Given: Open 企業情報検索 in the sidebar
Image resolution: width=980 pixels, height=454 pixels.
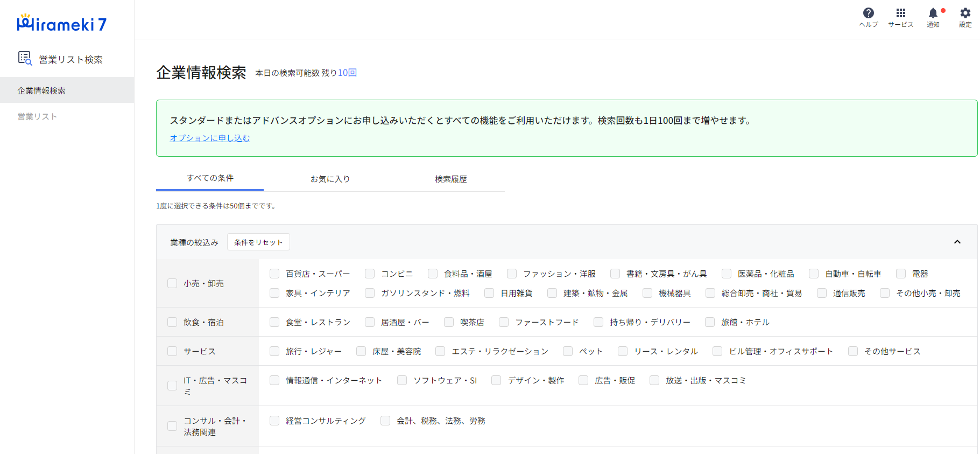Looking at the screenshot, I should point(41,90).
